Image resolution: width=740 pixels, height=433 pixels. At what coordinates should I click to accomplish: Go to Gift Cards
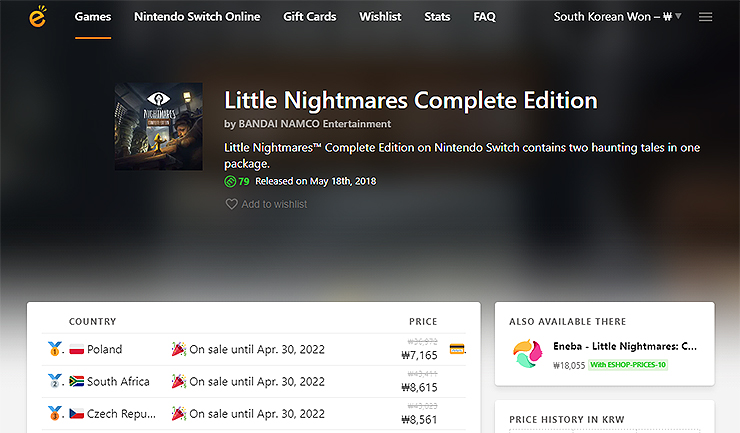pyautogui.click(x=310, y=17)
